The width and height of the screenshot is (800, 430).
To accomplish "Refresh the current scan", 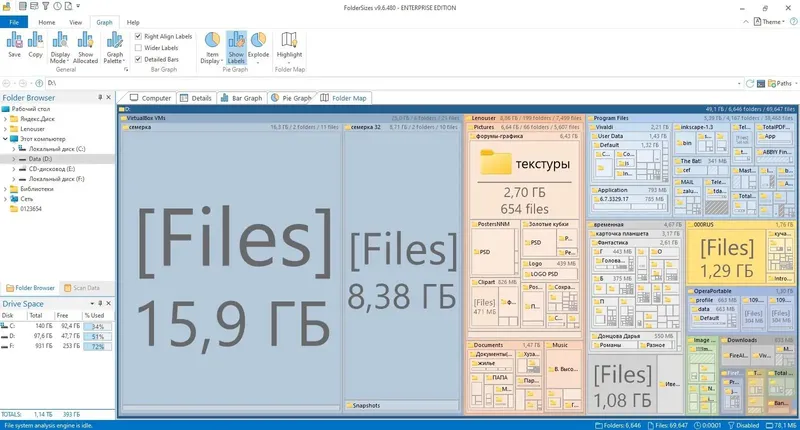I will (750, 83).
